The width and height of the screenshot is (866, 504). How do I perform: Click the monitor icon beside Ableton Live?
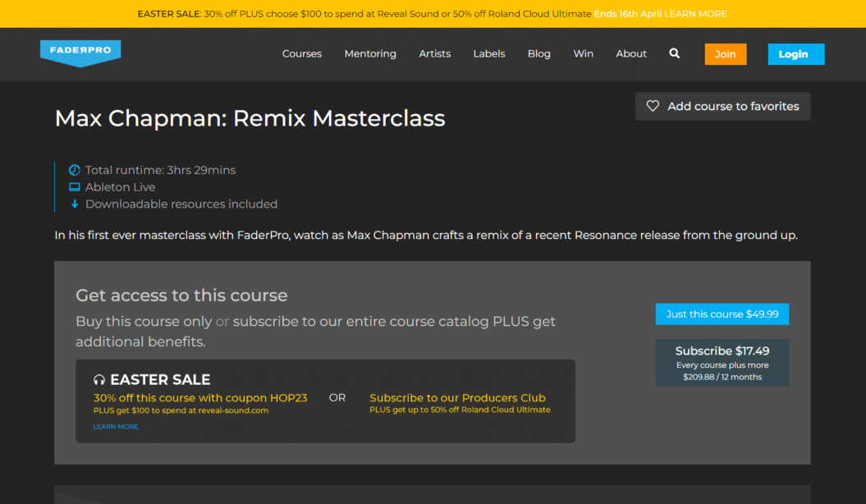(x=75, y=187)
